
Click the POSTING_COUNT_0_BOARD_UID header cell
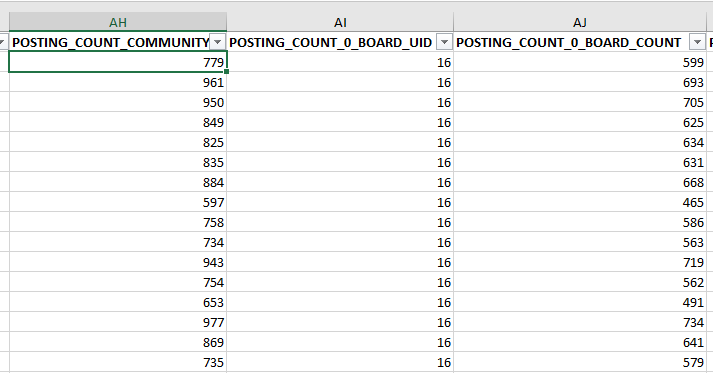pyautogui.click(x=340, y=42)
